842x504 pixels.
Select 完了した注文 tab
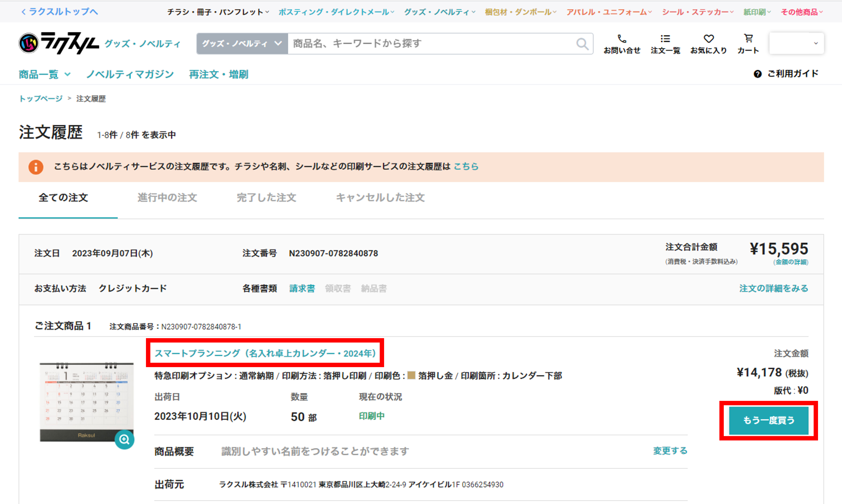266,197
